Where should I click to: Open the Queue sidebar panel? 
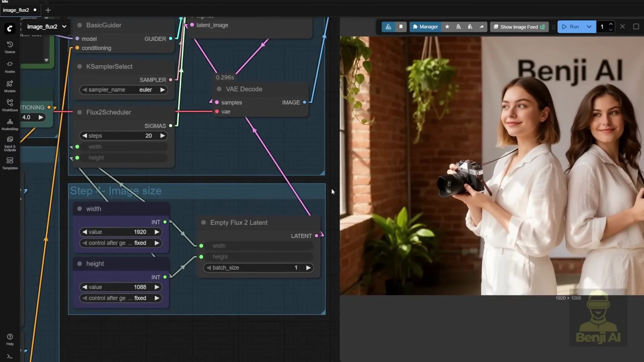10,47
